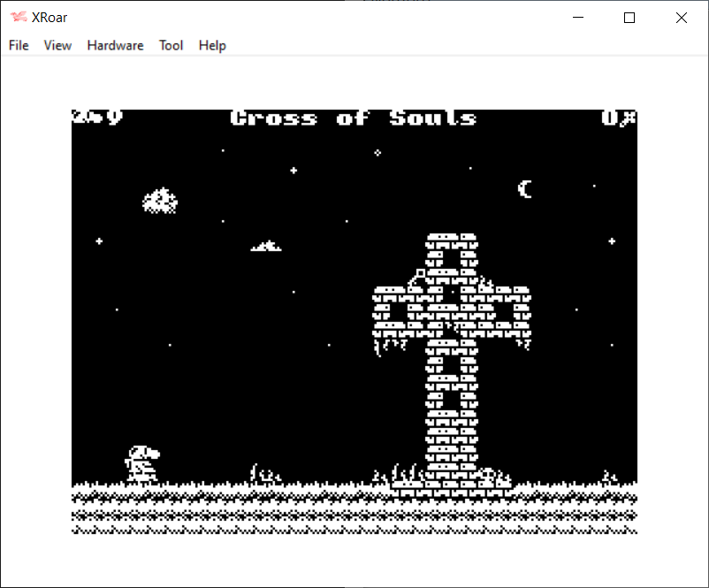The image size is (709, 588).
Task: Minimize the XRoar window
Action: point(578,17)
